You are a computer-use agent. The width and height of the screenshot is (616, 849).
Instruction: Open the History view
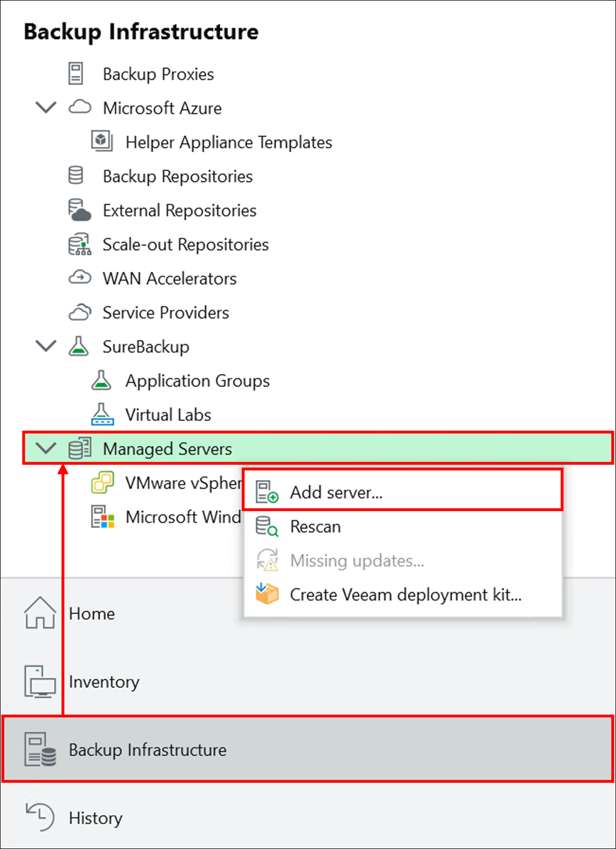point(95,818)
